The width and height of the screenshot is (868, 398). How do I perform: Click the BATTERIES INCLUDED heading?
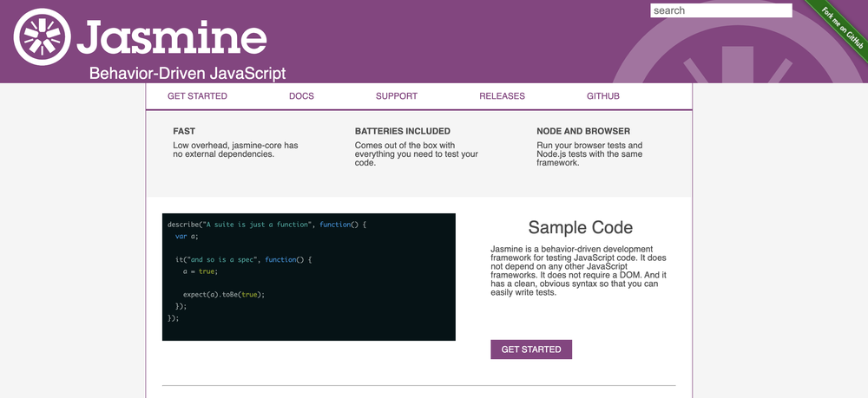pyautogui.click(x=403, y=132)
